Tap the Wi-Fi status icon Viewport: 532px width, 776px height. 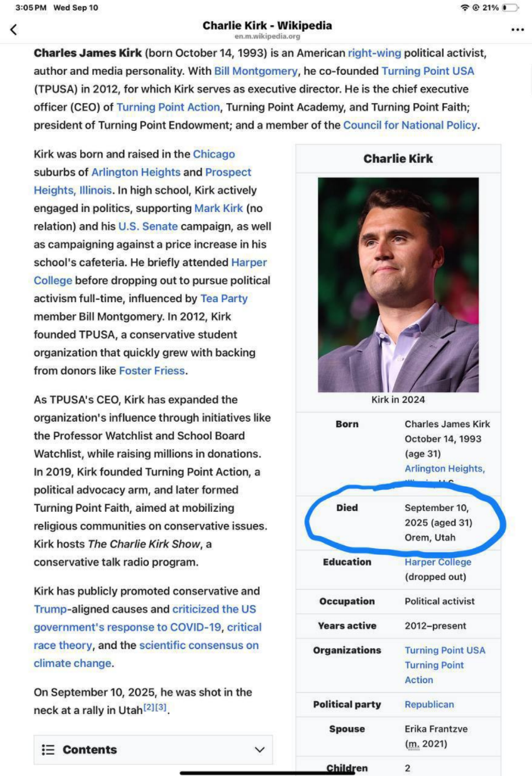point(464,8)
